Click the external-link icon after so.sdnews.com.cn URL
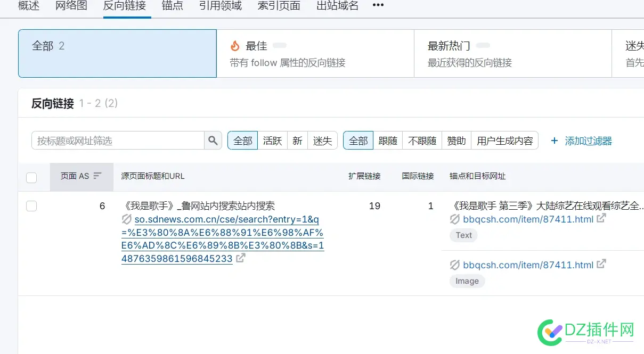 click(x=241, y=258)
